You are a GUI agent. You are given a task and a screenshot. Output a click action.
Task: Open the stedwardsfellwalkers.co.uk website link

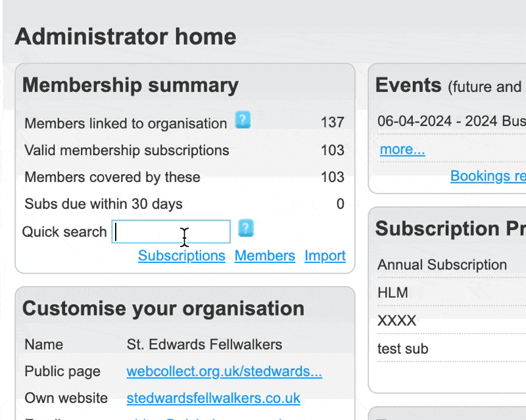pyautogui.click(x=213, y=398)
